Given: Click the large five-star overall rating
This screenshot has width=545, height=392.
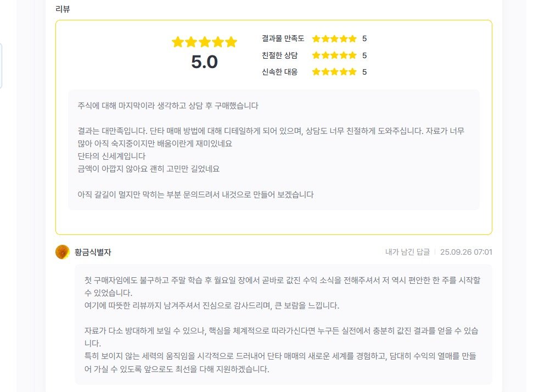Looking at the screenshot, I should 204,42.
